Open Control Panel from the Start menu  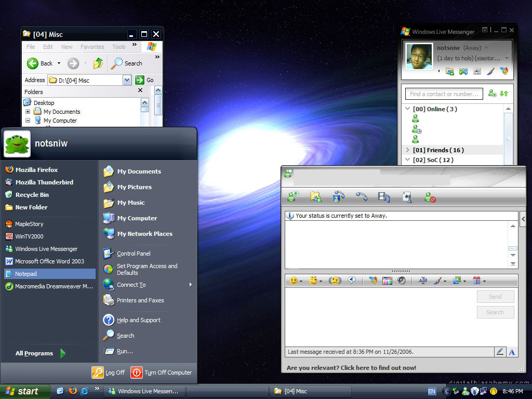click(x=127, y=254)
